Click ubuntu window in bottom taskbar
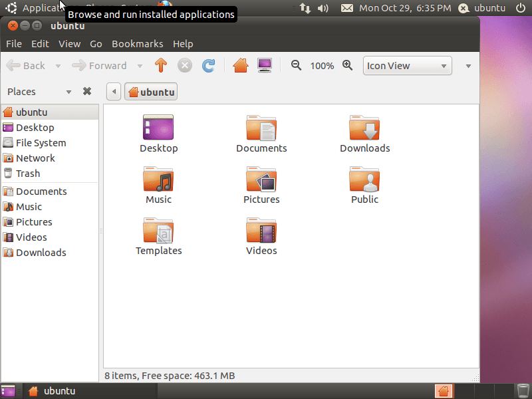The height and width of the screenshot is (399, 532). tap(90, 391)
